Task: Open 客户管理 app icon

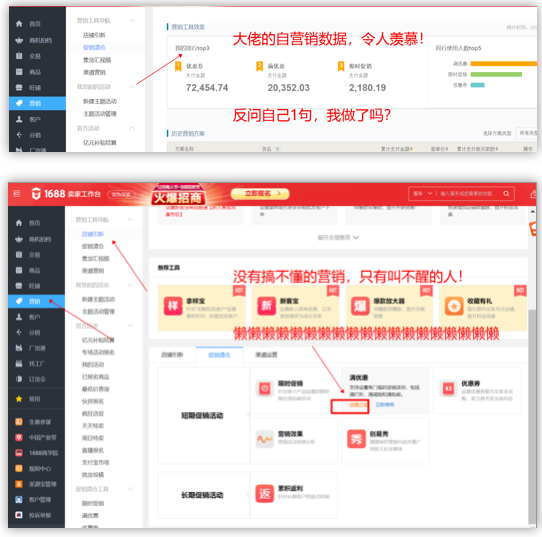Action: [x=19, y=499]
